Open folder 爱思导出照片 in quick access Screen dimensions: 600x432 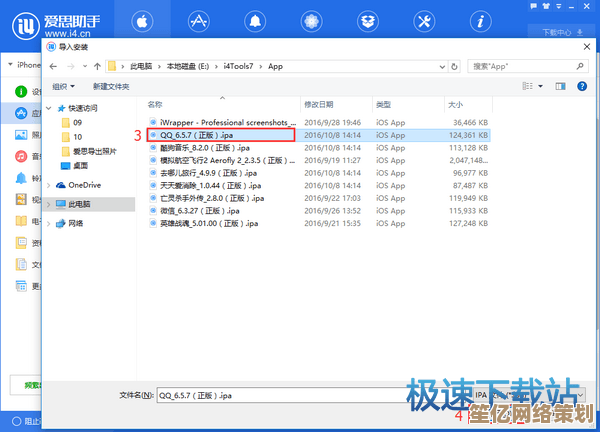click(95, 151)
